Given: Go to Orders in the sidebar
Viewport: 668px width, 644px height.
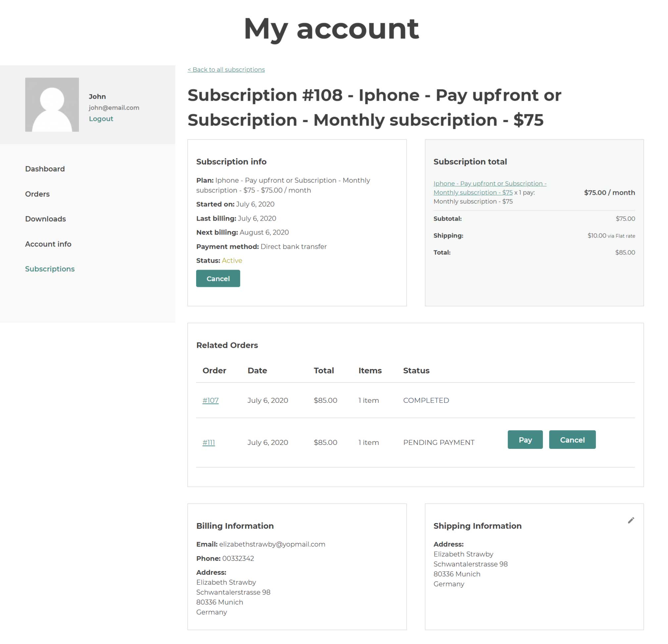Looking at the screenshot, I should (x=37, y=194).
